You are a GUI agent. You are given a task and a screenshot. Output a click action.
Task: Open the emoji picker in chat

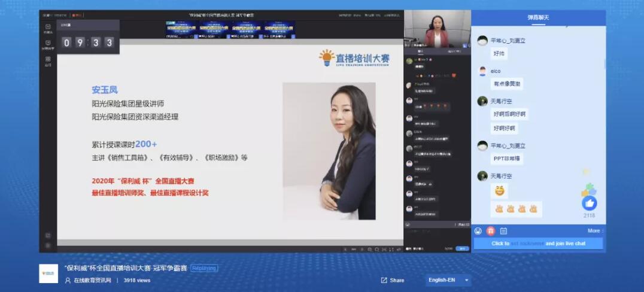tap(478, 231)
